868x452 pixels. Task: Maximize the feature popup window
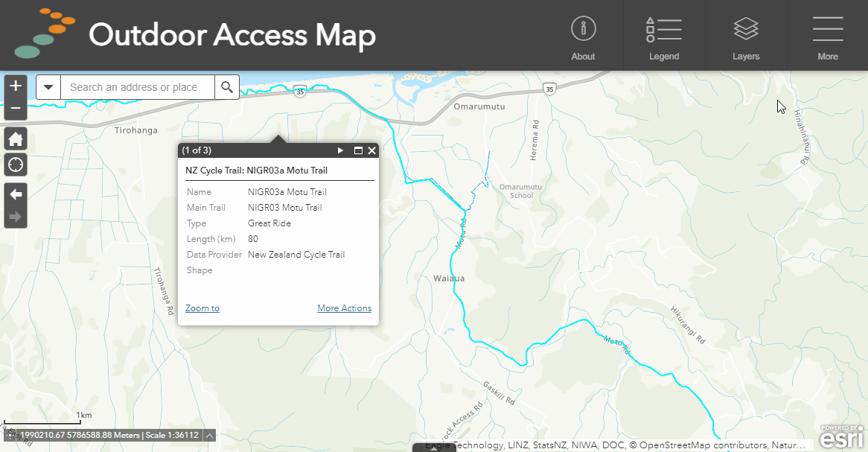[x=358, y=150]
